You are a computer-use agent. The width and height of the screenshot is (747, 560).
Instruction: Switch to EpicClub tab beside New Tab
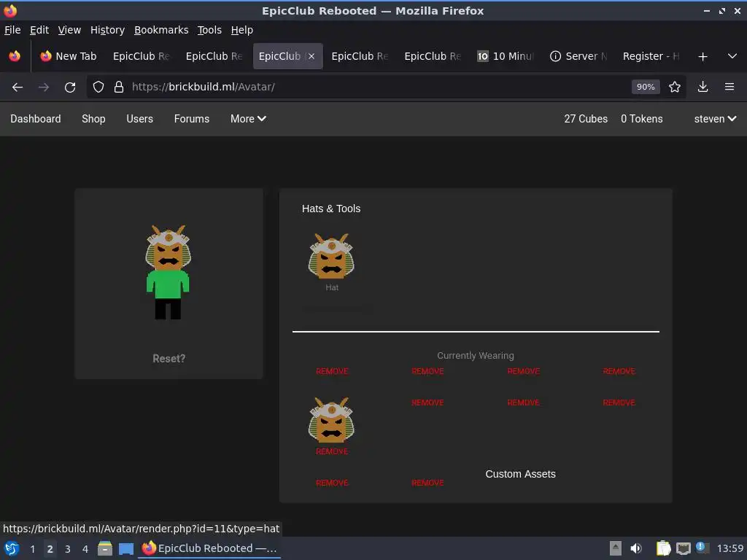click(x=141, y=56)
